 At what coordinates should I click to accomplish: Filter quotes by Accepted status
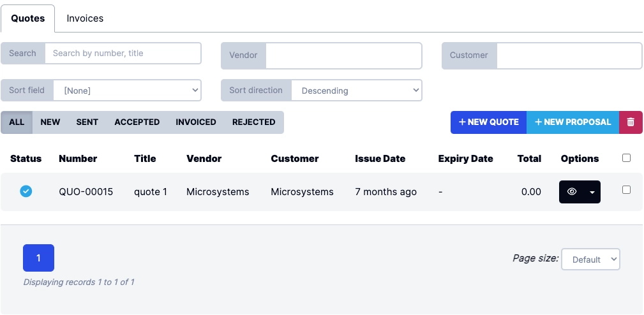137,122
